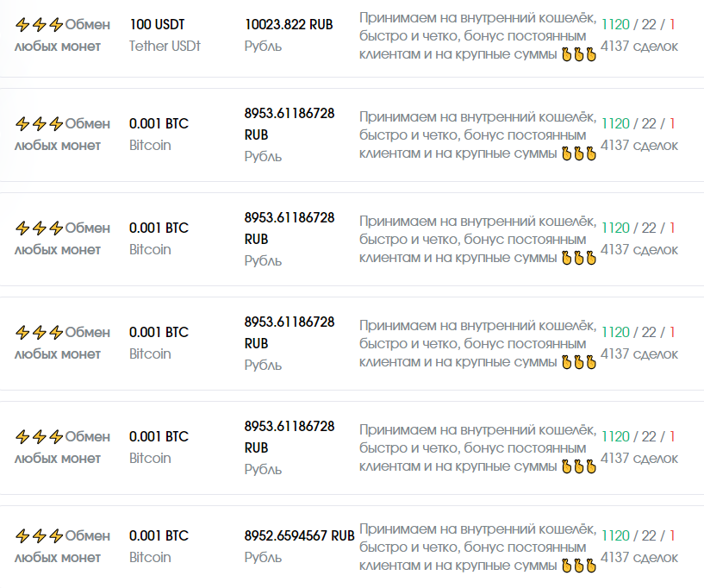Click lightning bolts in the 8952.6594567 RUB offer

coord(39,536)
